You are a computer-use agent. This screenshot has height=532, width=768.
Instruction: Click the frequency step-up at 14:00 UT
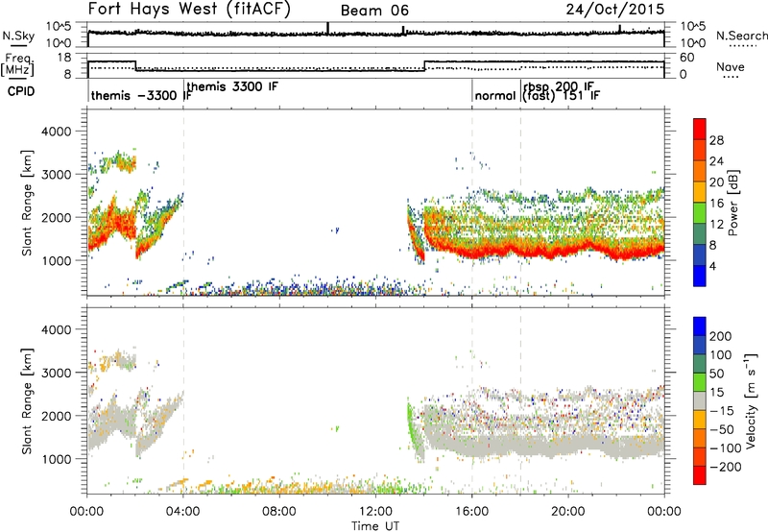pos(424,66)
